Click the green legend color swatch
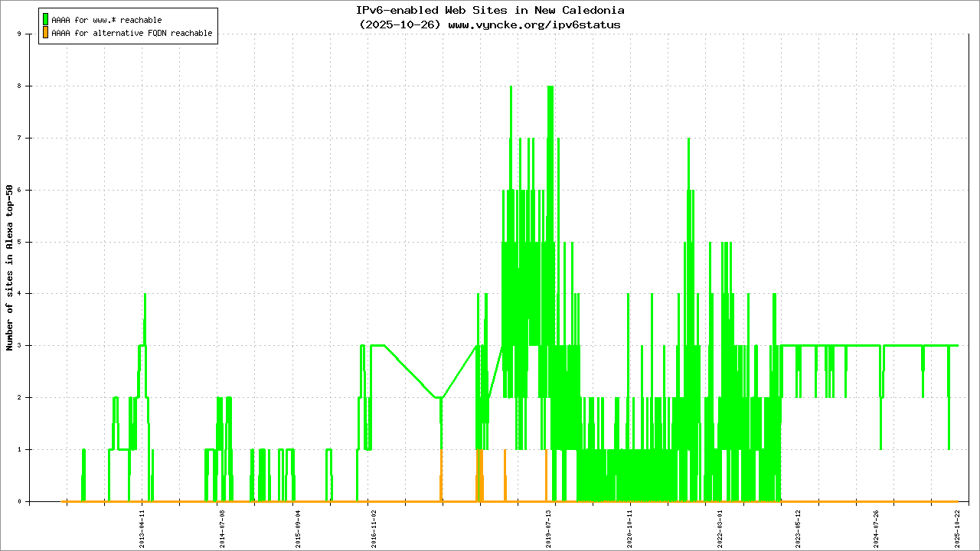 pos(46,19)
